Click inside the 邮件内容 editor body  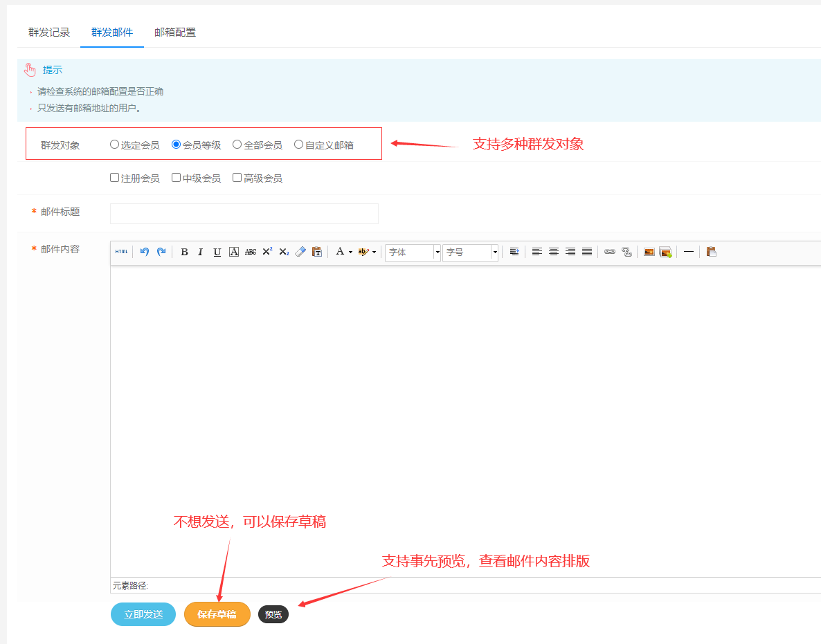click(x=465, y=421)
